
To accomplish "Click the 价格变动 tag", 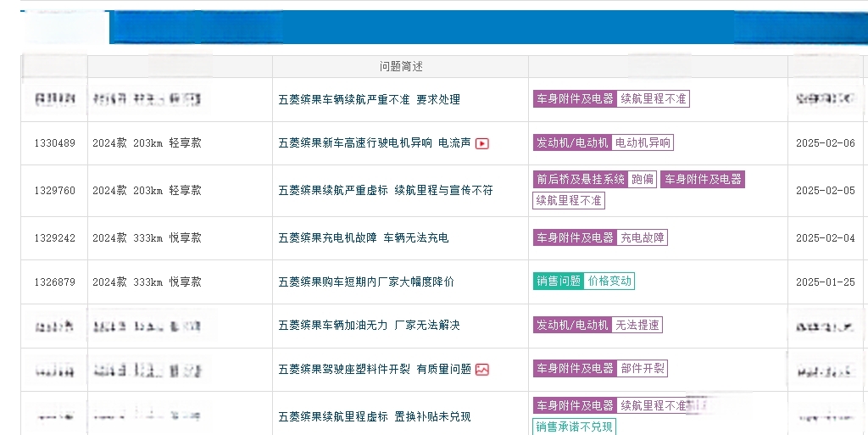I will click(609, 282).
